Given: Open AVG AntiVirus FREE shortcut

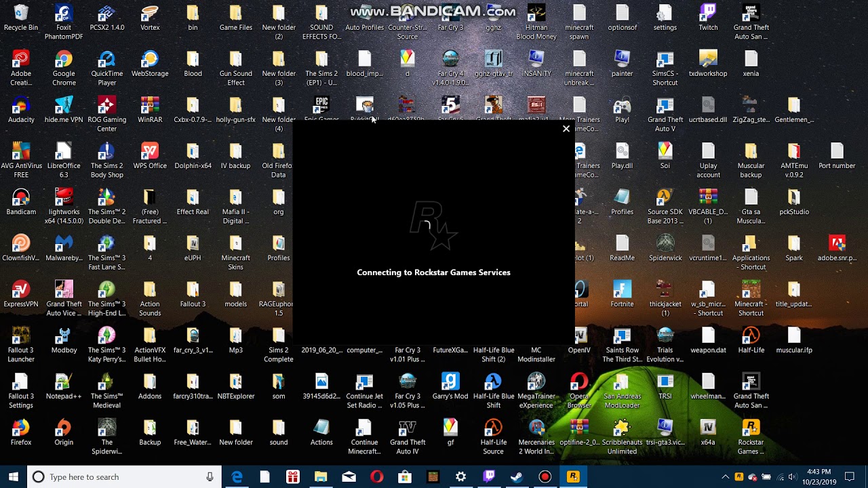Looking at the screenshot, I should coord(21,161).
